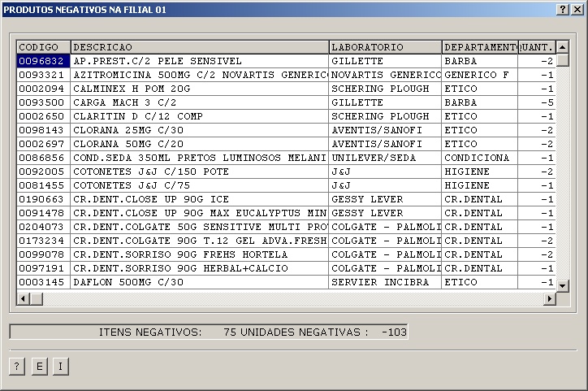Click the 'E' button
Image resolution: width=588 pixels, height=391 pixels.
tap(39, 367)
